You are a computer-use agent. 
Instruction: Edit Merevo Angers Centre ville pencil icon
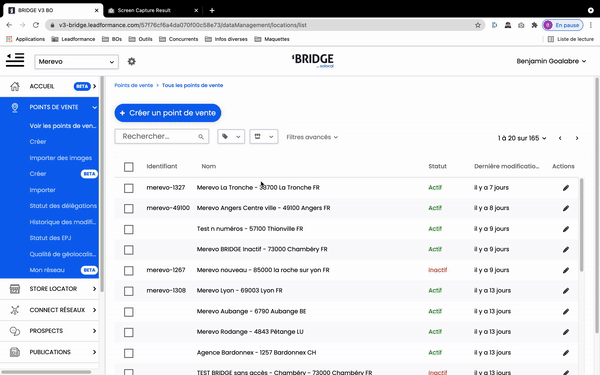tap(566, 208)
